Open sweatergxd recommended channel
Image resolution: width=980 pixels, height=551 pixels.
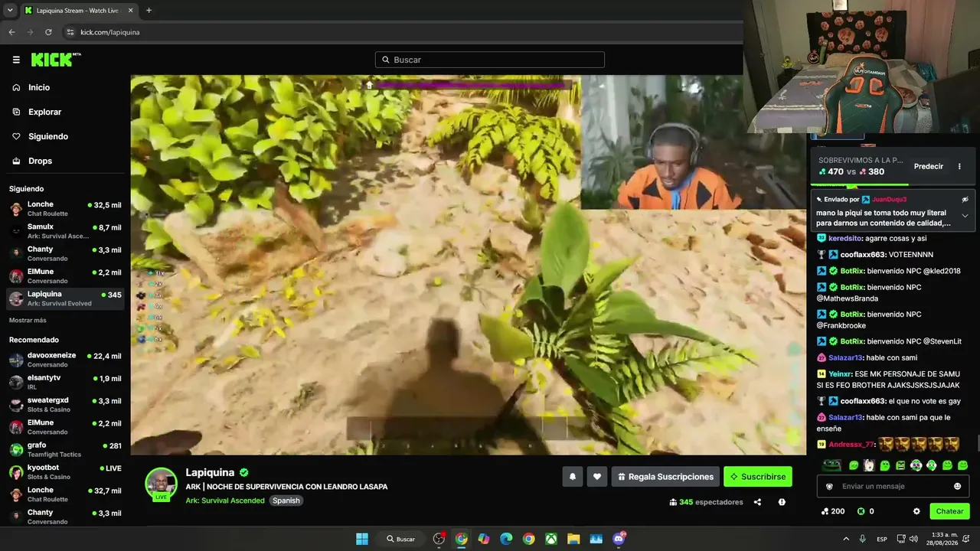coord(65,404)
